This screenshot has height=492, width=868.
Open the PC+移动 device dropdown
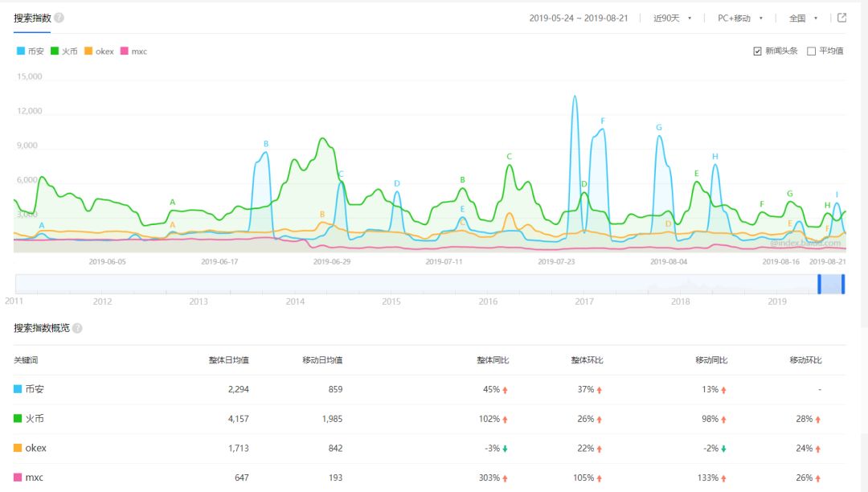[740, 18]
